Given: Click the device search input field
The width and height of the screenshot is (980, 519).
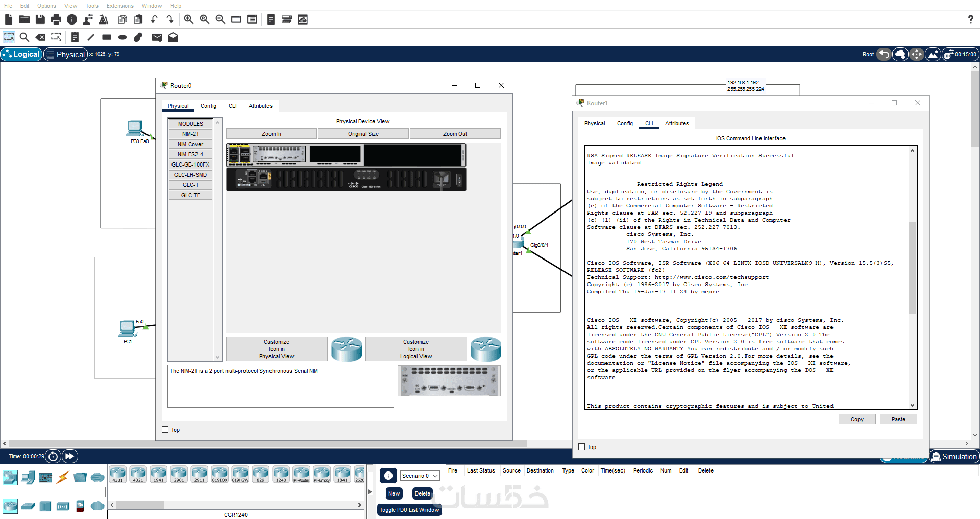Looking at the screenshot, I should pyautogui.click(x=54, y=492).
